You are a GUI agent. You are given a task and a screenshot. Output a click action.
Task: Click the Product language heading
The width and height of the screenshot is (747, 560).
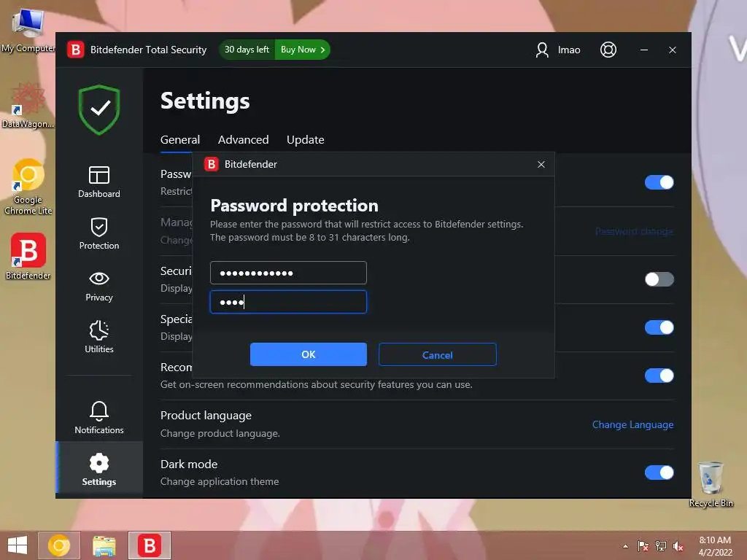tap(206, 415)
